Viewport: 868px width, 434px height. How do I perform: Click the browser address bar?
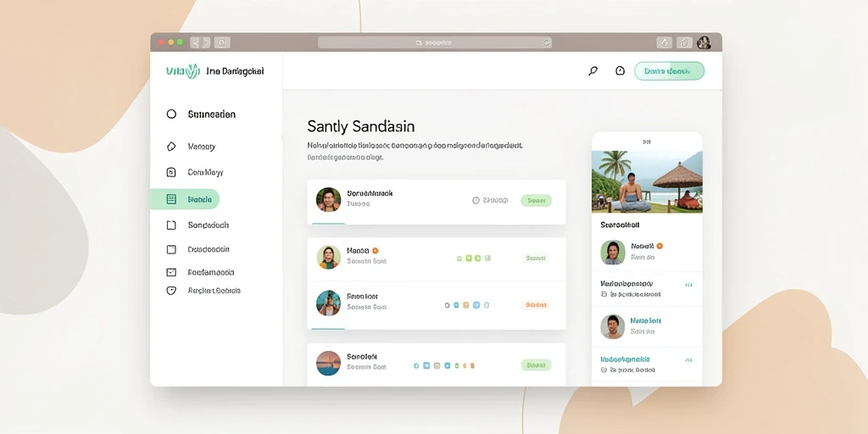pos(435,42)
